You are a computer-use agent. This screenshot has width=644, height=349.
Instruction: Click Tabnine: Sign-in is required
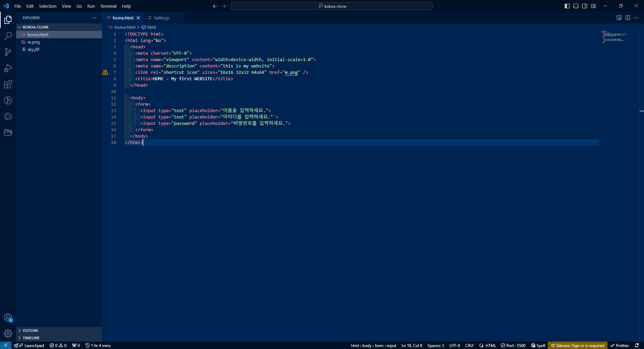click(578, 345)
